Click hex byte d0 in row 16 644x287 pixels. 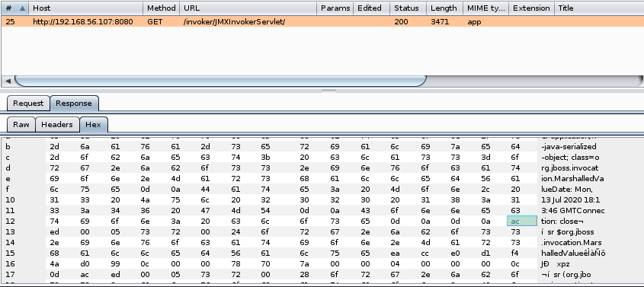(x=85, y=264)
